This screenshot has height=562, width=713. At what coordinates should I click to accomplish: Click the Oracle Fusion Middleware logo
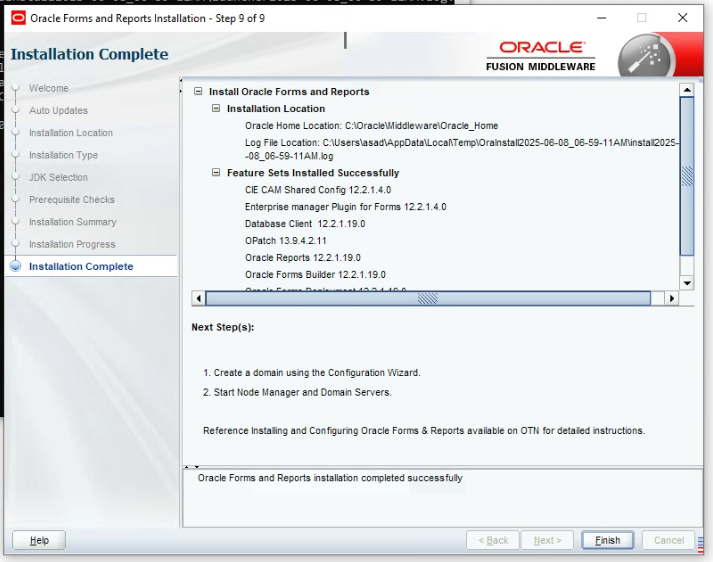coord(541,56)
